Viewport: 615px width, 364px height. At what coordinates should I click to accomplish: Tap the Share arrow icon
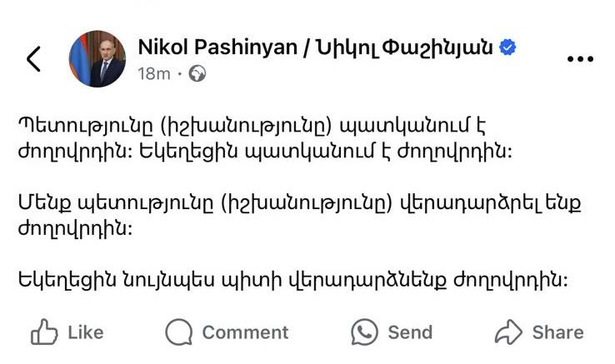click(507, 332)
